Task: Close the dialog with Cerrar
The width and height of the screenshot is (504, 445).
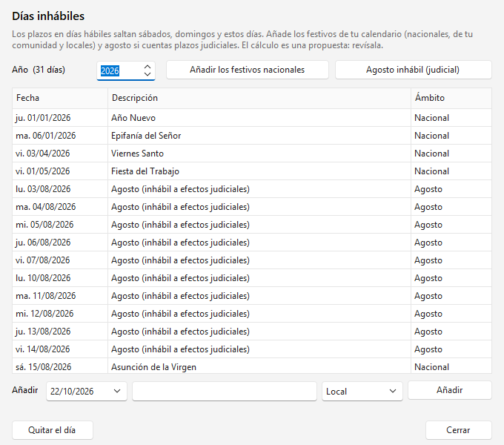Action: [x=459, y=430]
